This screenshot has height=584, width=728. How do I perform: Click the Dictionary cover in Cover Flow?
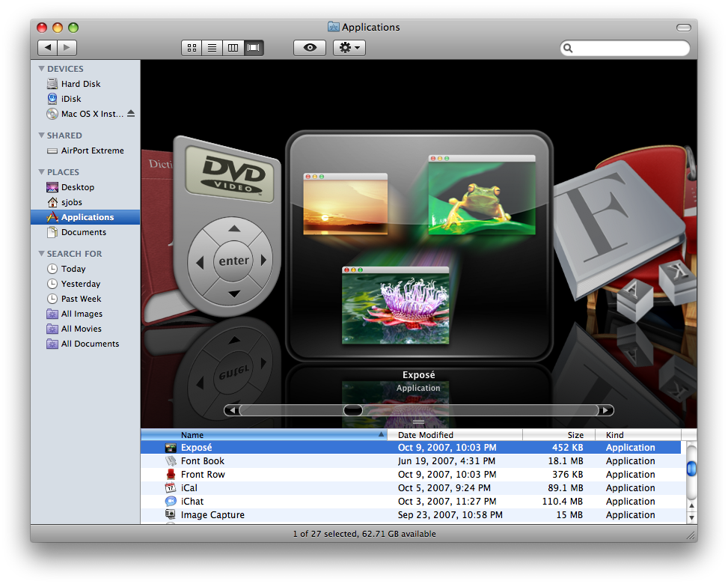pos(157,237)
